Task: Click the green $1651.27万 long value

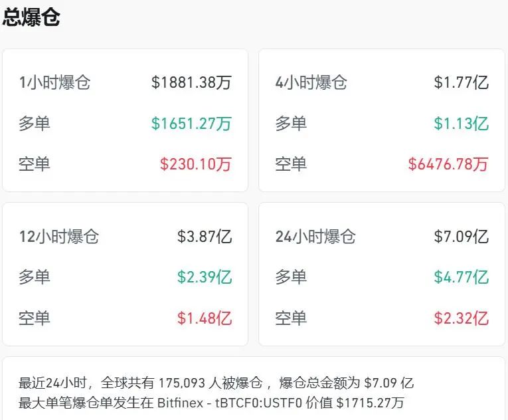Action: [191, 124]
